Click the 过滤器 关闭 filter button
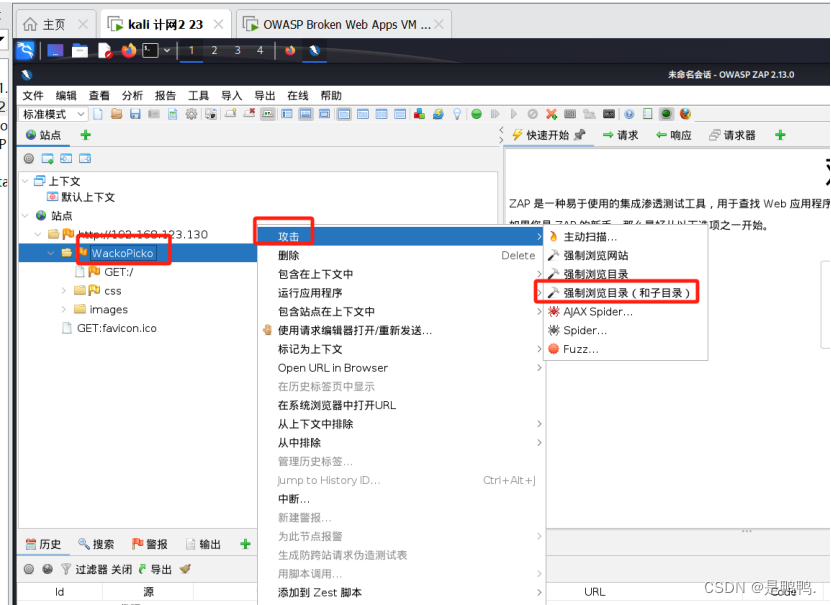831x605 pixels. click(96, 570)
